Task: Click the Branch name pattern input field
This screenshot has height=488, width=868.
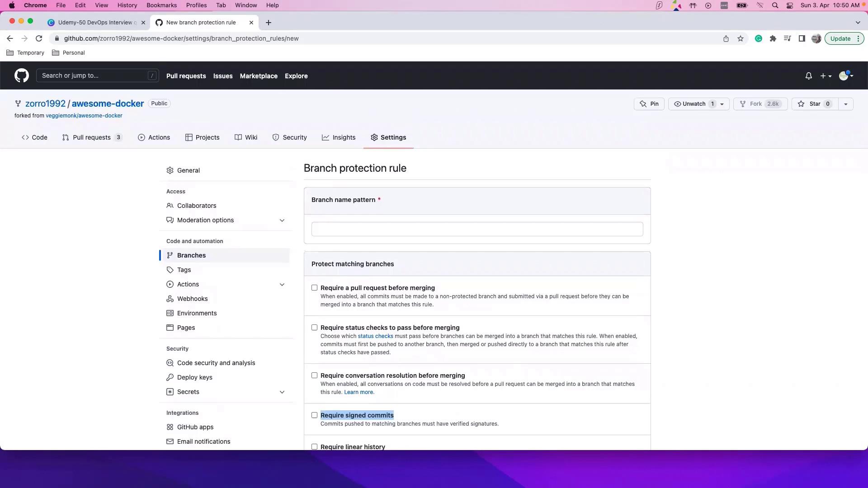Action: [477, 229]
